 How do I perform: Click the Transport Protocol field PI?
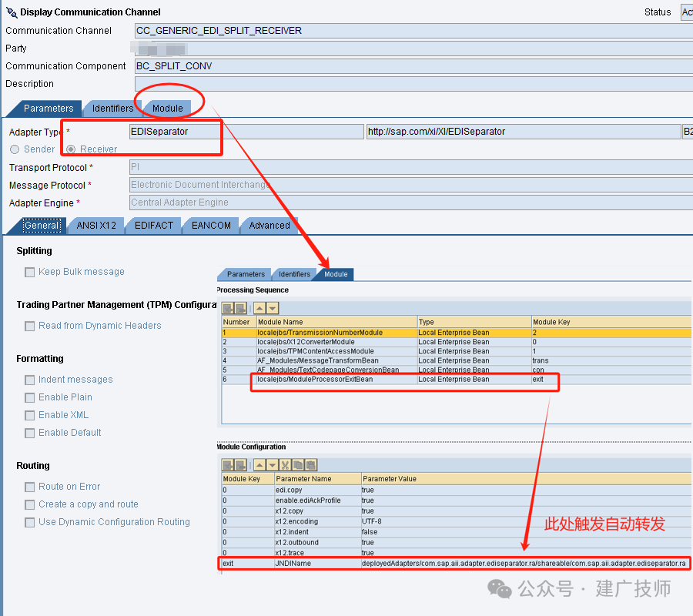[x=411, y=167]
